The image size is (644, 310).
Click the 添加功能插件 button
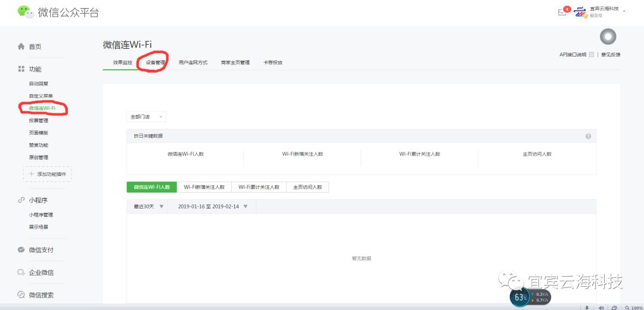(48, 174)
